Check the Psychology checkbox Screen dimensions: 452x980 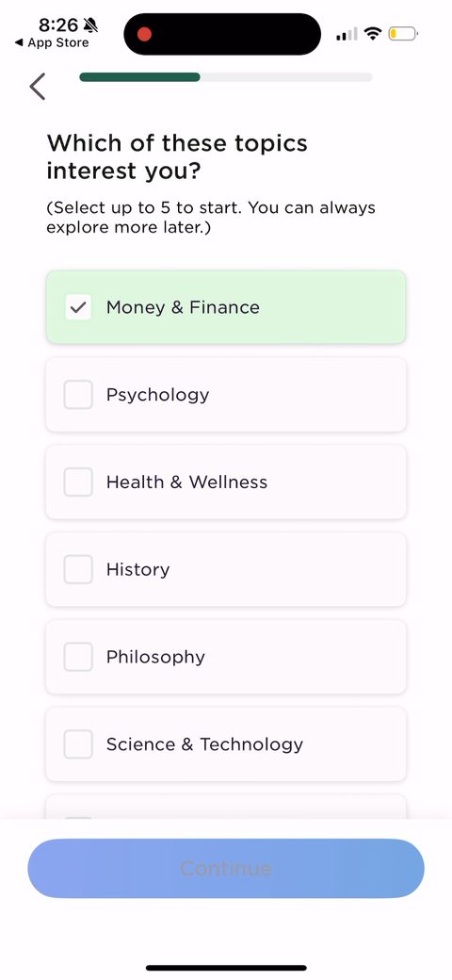78,395
